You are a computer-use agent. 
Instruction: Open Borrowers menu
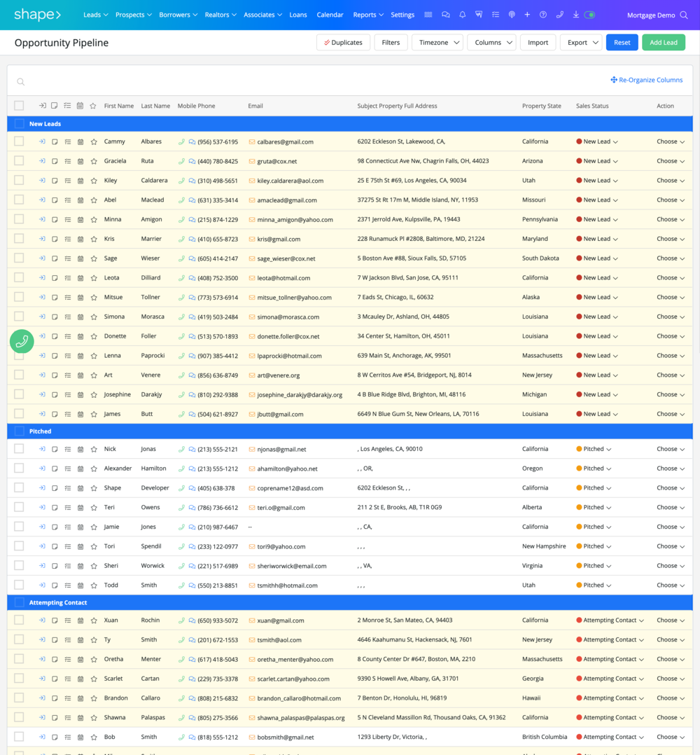178,15
